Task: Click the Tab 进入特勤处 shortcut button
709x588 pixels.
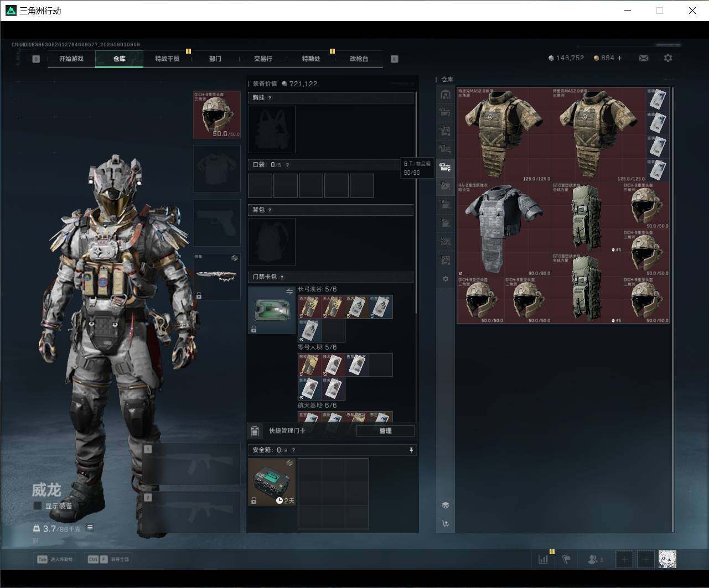Action: pos(55,559)
